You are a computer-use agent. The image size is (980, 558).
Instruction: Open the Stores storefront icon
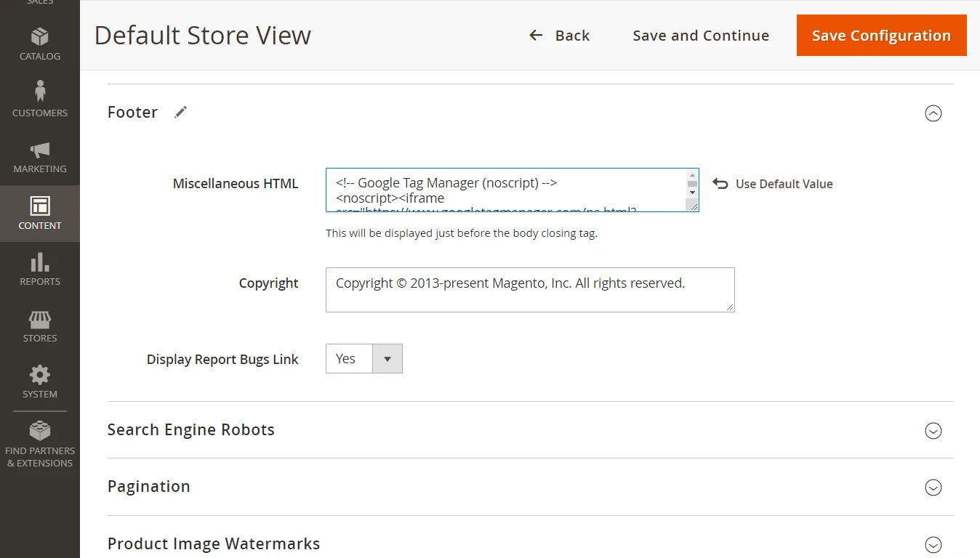coord(40,319)
